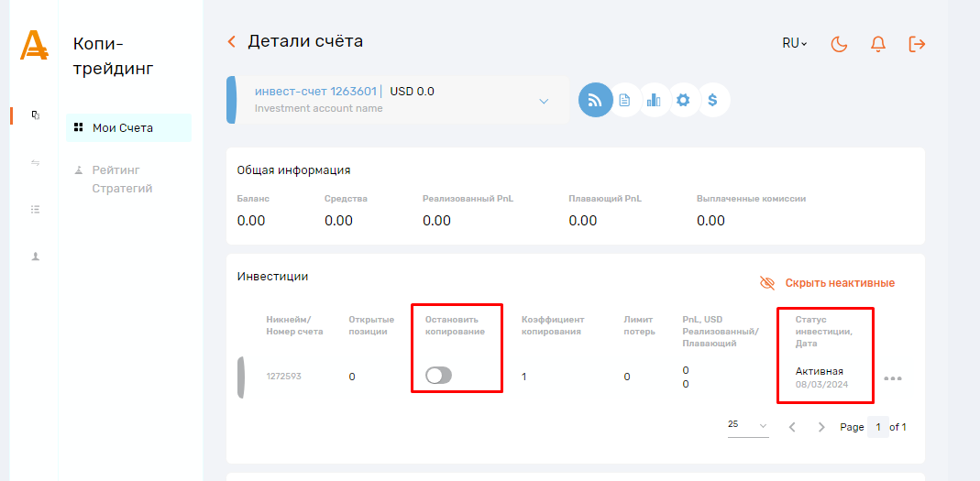Open Рейтинг Стратегий menu item
The height and width of the screenshot is (481, 980).
click(121, 180)
